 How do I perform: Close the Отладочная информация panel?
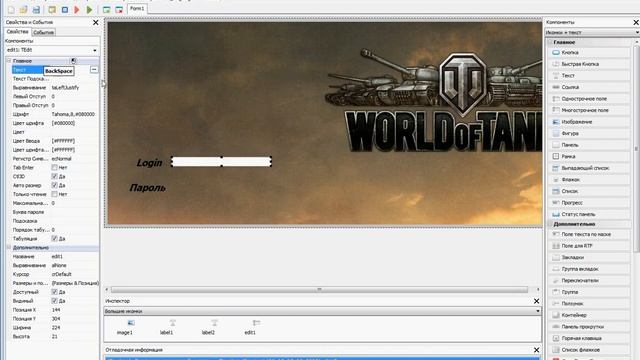pos(537,350)
